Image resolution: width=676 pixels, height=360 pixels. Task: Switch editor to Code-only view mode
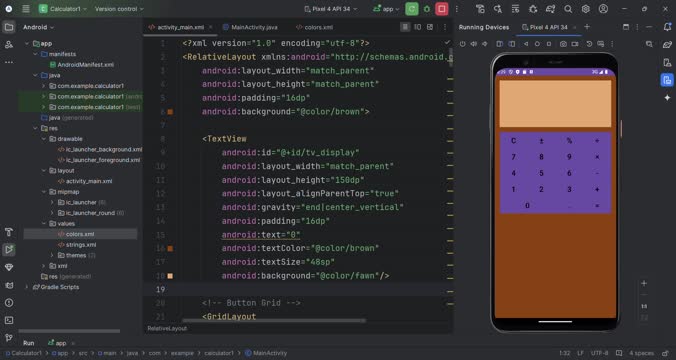pyautogui.click(x=405, y=27)
